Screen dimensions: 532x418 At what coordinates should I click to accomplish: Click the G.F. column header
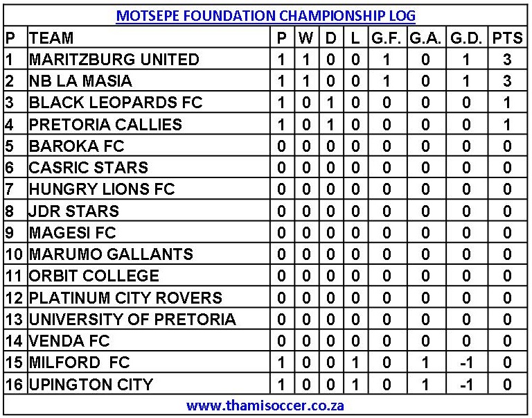coord(387,37)
